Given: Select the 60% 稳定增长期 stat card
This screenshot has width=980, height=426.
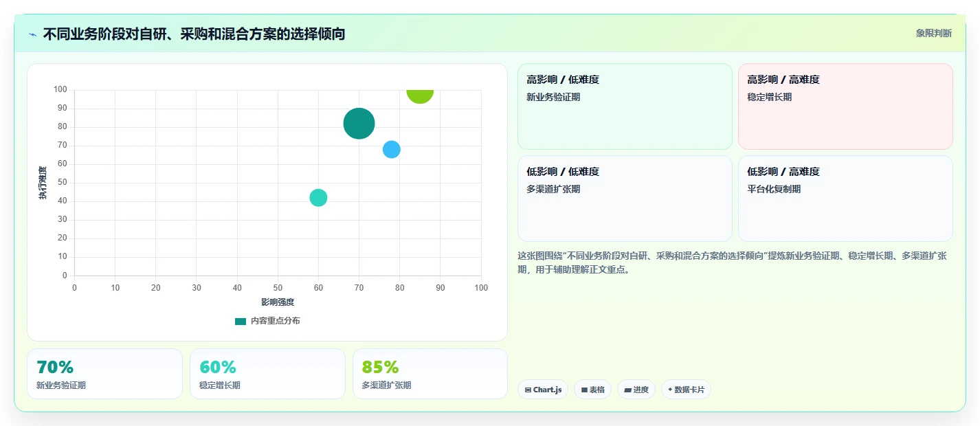Looking at the screenshot, I should 267,374.
